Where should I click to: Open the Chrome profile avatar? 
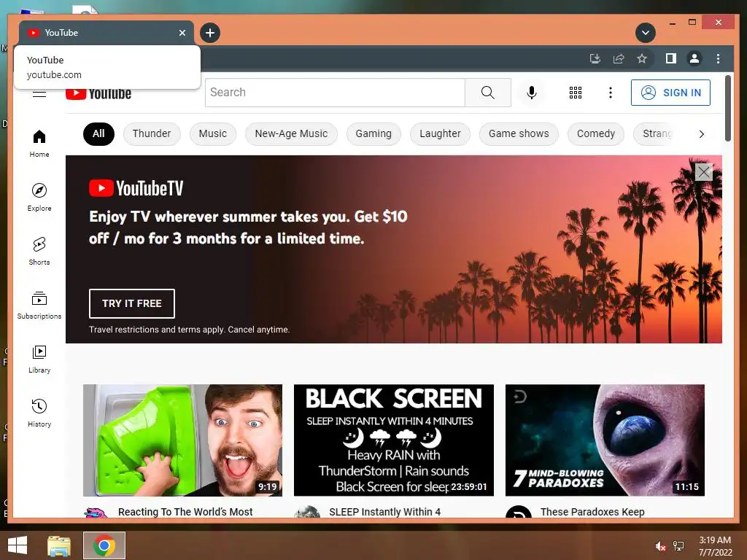pos(694,58)
